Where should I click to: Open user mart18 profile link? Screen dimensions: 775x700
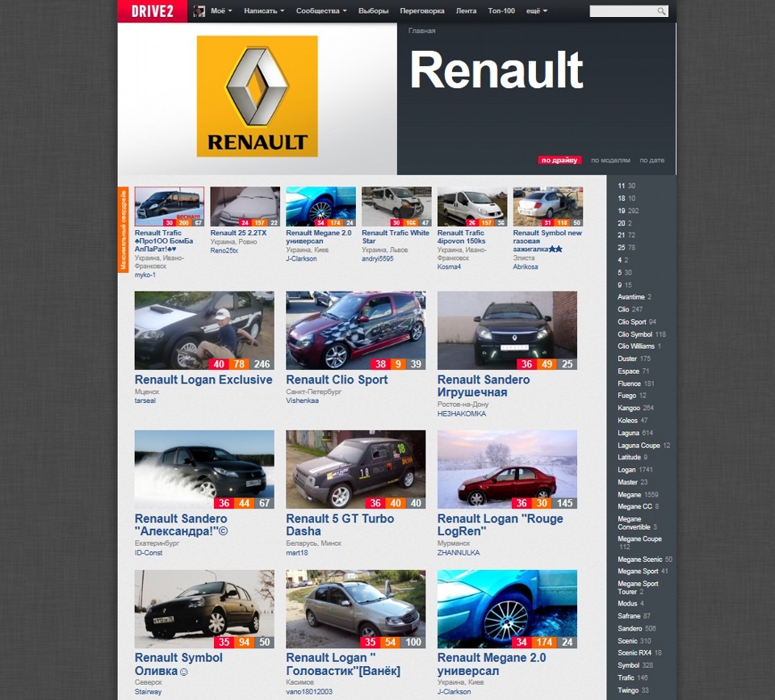pos(297,553)
